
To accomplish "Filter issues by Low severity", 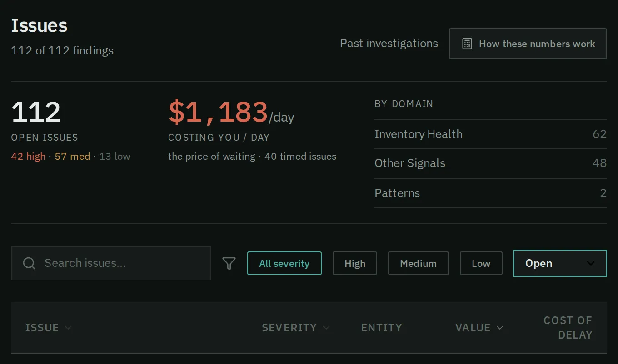I will (481, 263).
